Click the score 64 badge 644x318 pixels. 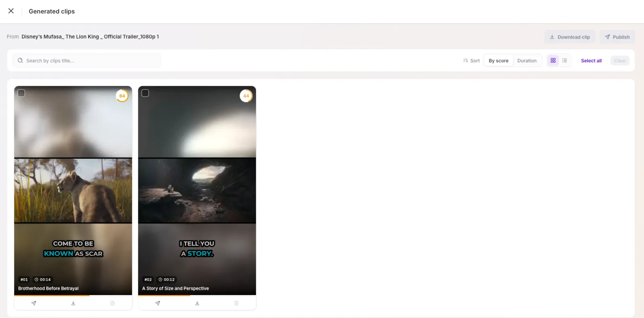pyautogui.click(x=122, y=96)
